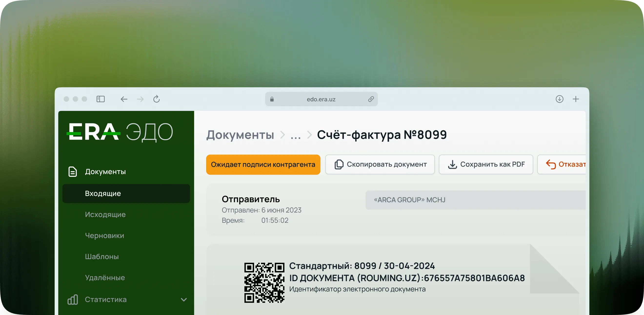Click Идентификатор электронного документа caption
Image resolution: width=644 pixels, height=315 pixels.
(357, 289)
